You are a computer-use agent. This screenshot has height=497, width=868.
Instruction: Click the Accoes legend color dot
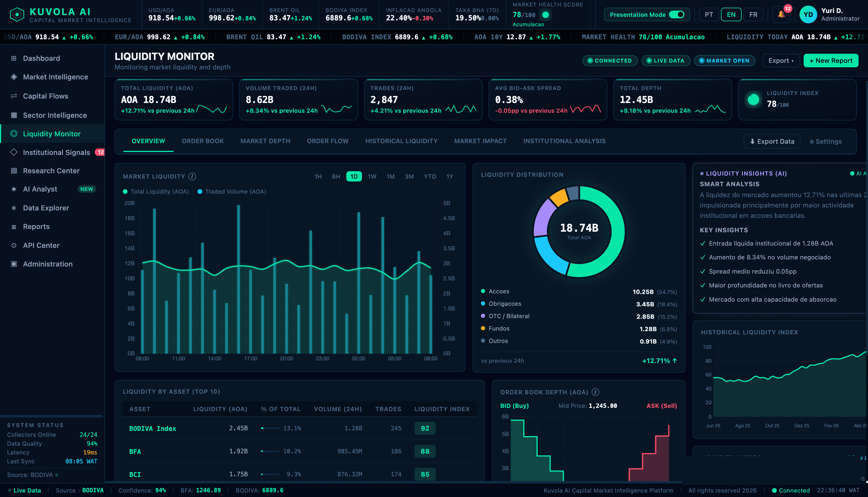point(483,291)
